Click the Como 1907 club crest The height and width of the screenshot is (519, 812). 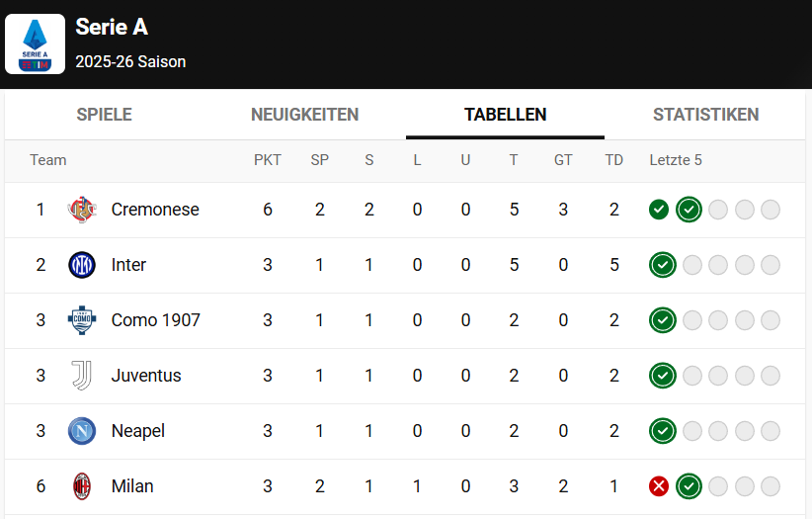coord(82,320)
